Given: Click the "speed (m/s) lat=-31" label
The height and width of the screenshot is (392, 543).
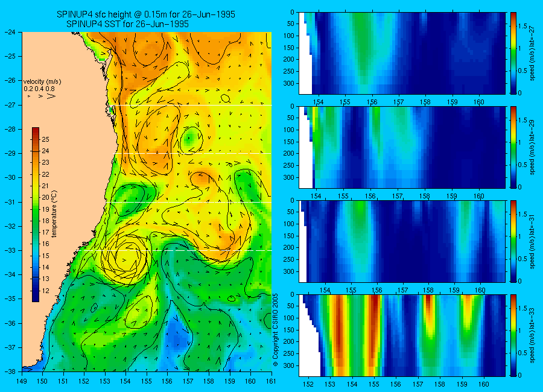Looking at the screenshot, I should coord(533,241).
